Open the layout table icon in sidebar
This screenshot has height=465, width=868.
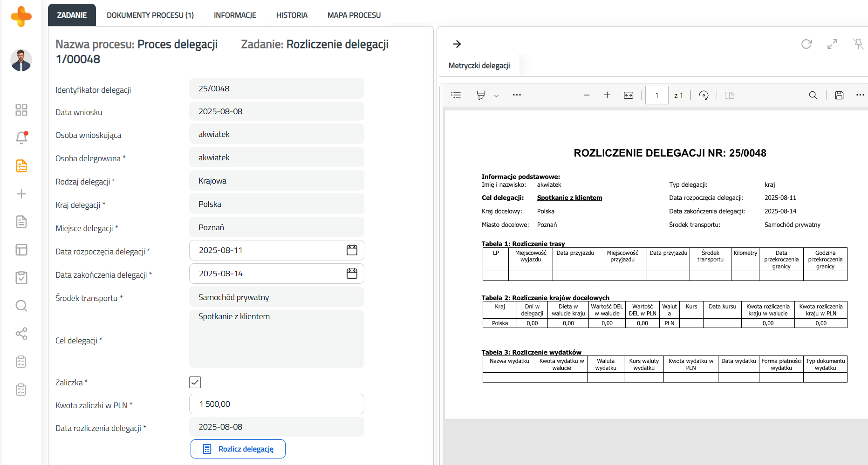pos(21,250)
